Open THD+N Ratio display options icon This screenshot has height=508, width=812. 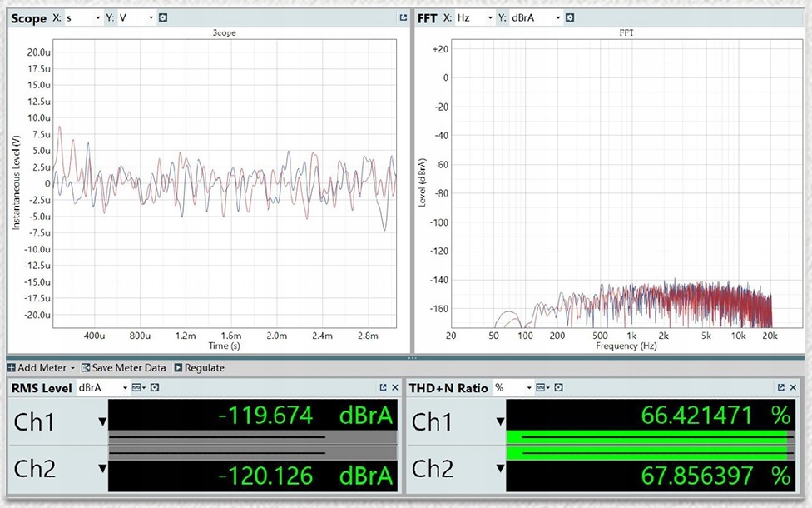[x=542, y=387]
